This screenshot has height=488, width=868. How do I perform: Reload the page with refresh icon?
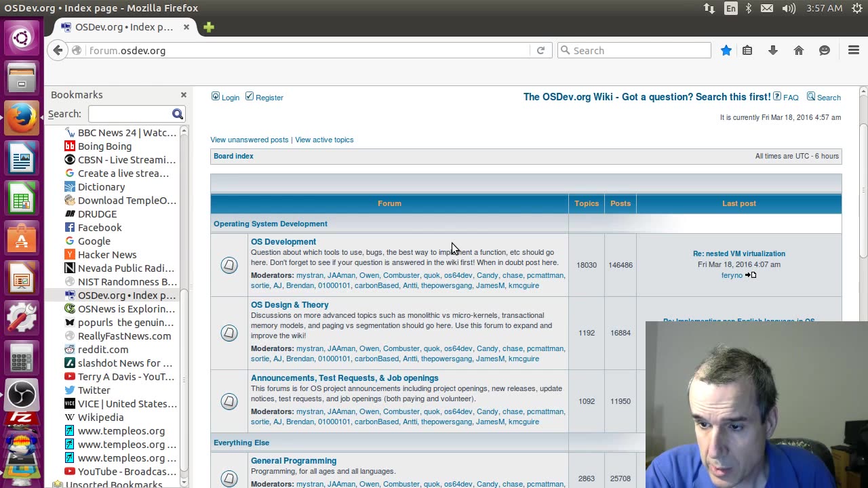tap(540, 50)
